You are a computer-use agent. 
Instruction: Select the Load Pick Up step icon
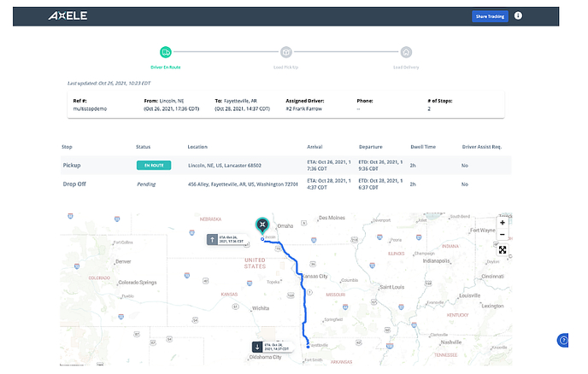tap(285, 52)
